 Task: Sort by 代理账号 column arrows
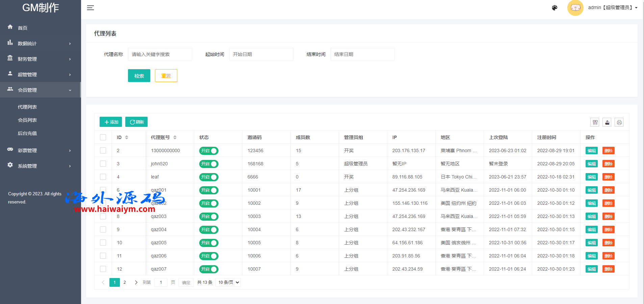point(175,137)
